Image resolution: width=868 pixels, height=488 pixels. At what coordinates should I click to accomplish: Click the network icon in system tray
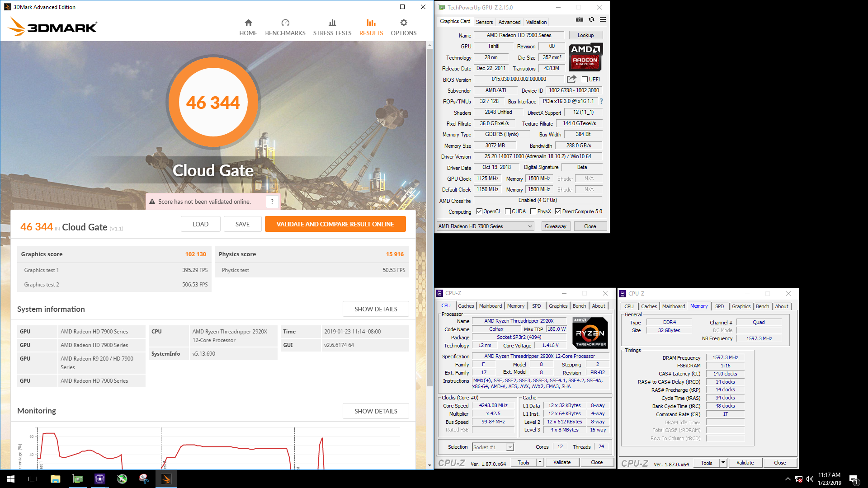pos(799,479)
